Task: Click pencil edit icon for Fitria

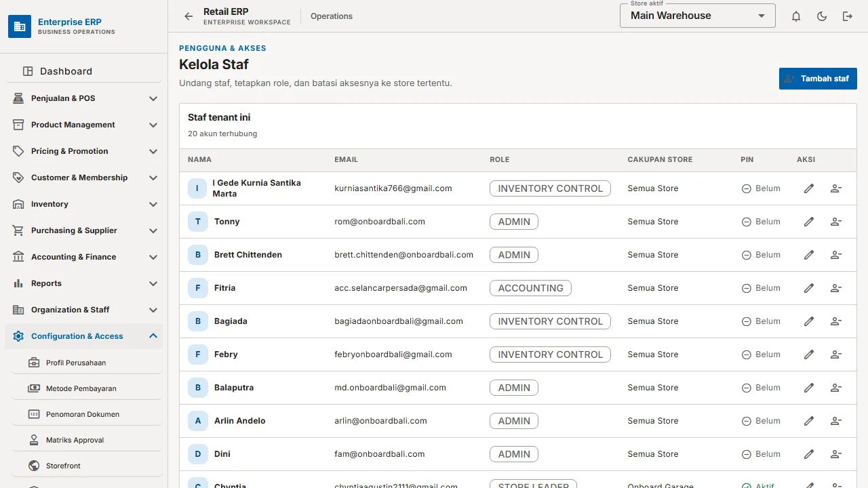Action: pyautogui.click(x=809, y=288)
